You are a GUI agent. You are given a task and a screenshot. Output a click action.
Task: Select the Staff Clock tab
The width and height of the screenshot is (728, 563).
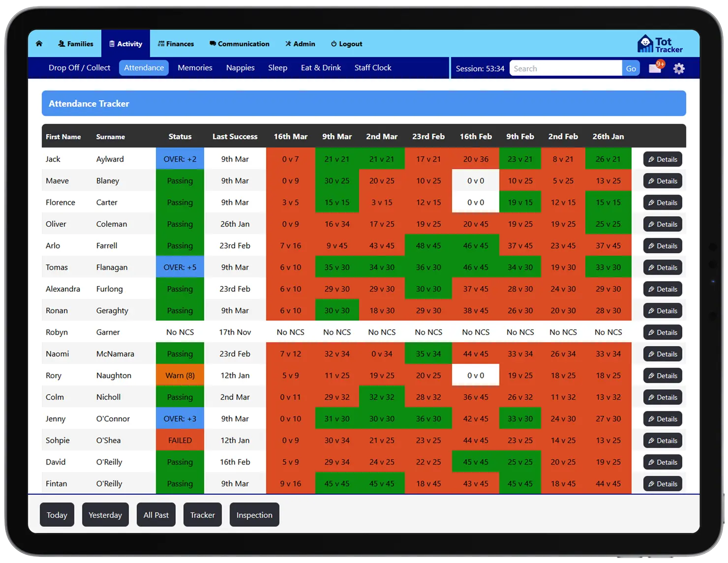tap(372, 67)
